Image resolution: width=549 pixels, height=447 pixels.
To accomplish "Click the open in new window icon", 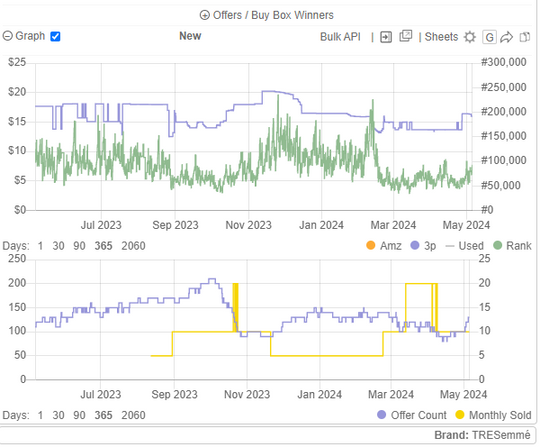I will (405, 36).
